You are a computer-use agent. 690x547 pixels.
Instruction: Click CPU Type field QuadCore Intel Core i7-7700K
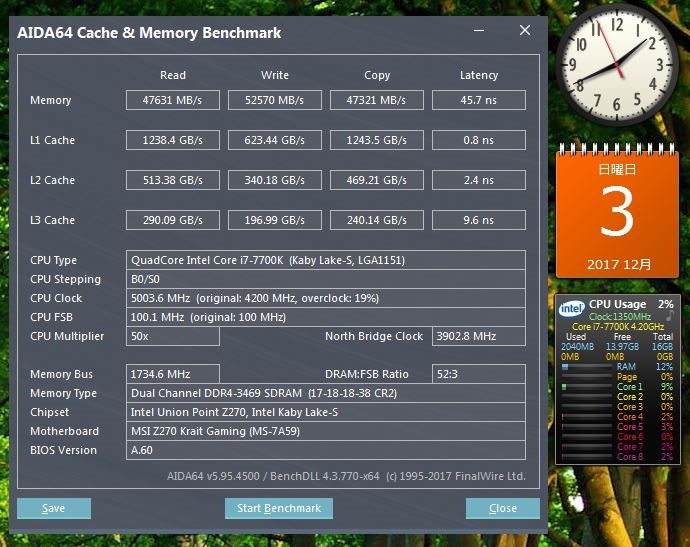[x=326, y=260]
